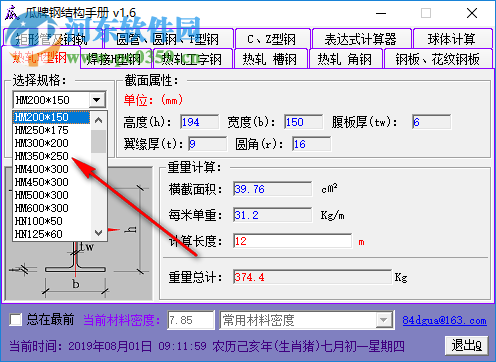The image size is (496, 362).
Task: Collapse the 选择规格 combo box arrow
Action: pyautogui.click(x=97, y=100)
